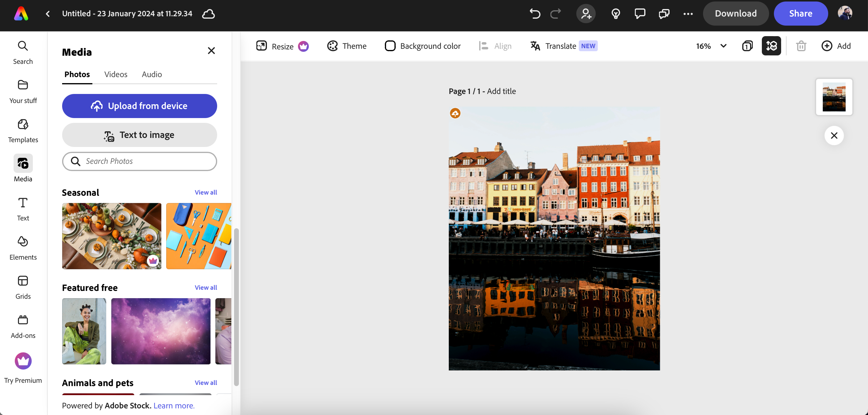868x415 pixels.
Task: Open the Background color swatch
Action: (390, 46)
